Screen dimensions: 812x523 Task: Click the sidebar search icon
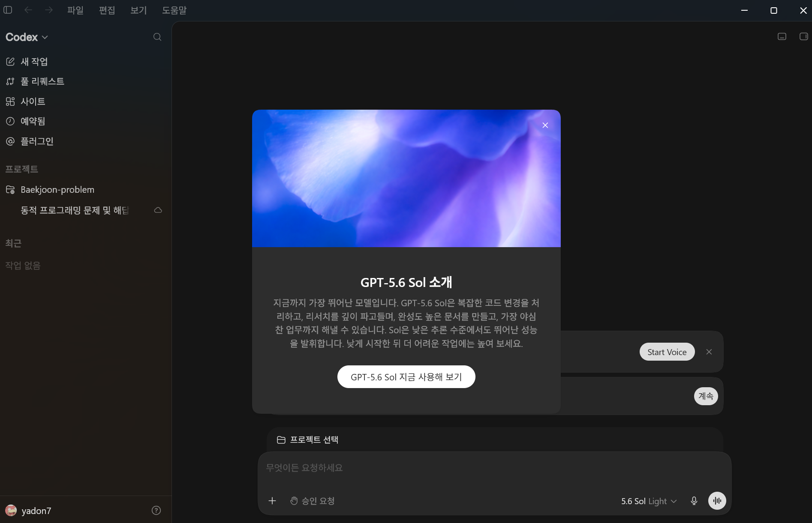157,37
